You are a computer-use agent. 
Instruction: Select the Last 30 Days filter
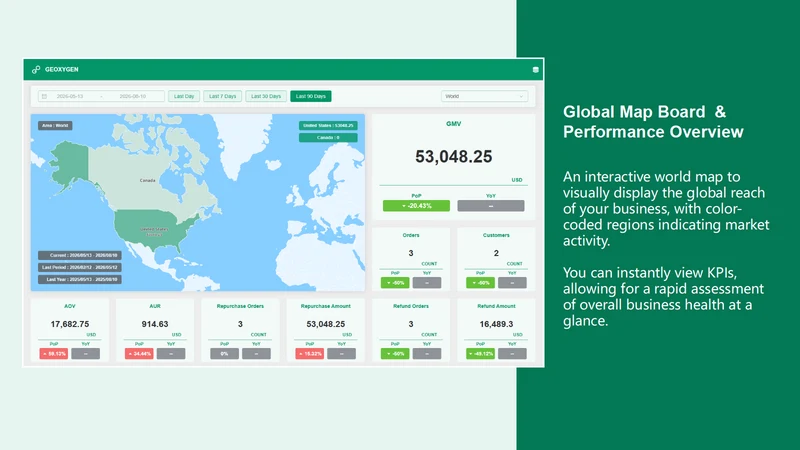coord(266,96)
